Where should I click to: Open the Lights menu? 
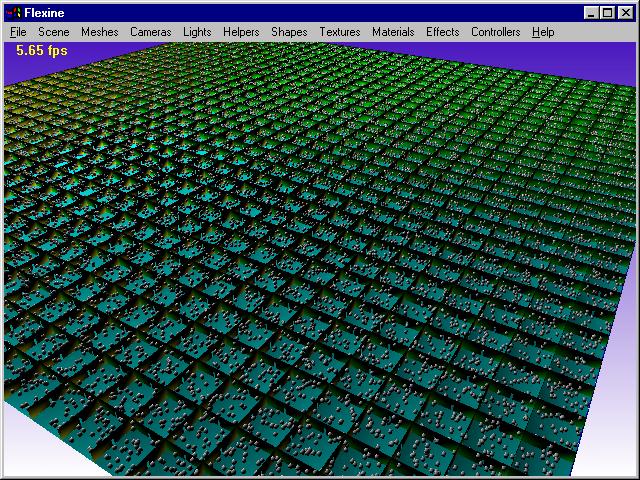[197, 32]
